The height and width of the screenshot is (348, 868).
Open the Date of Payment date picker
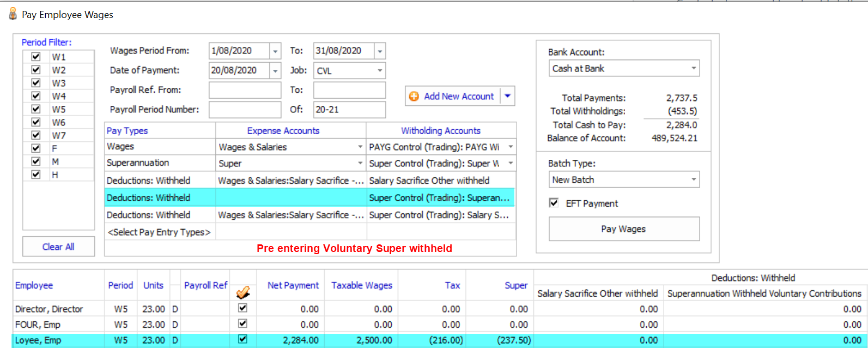click(x=275, y=71)
